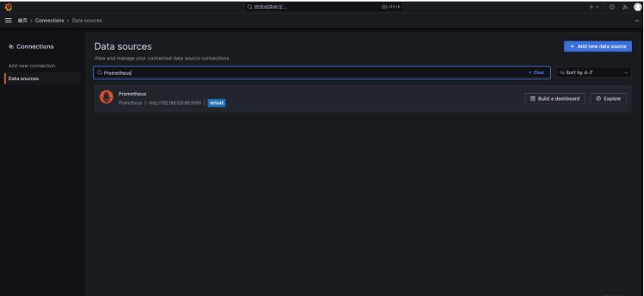Click the default badge on Prometheus
Screen dimensions: 644x296
tap(216, 103)
